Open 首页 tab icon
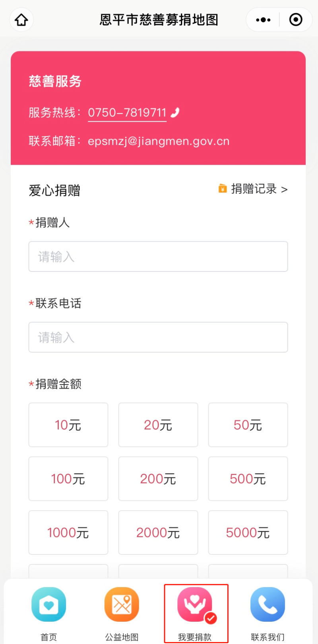 48,604
